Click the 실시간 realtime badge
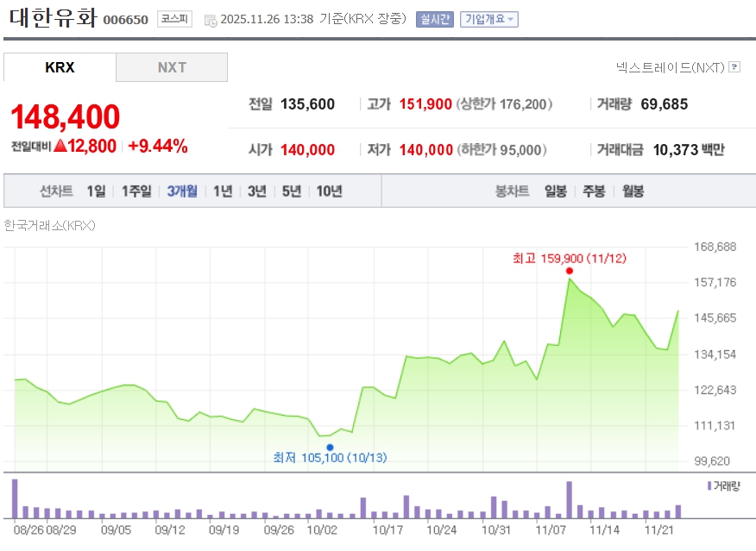 point(434,19)
